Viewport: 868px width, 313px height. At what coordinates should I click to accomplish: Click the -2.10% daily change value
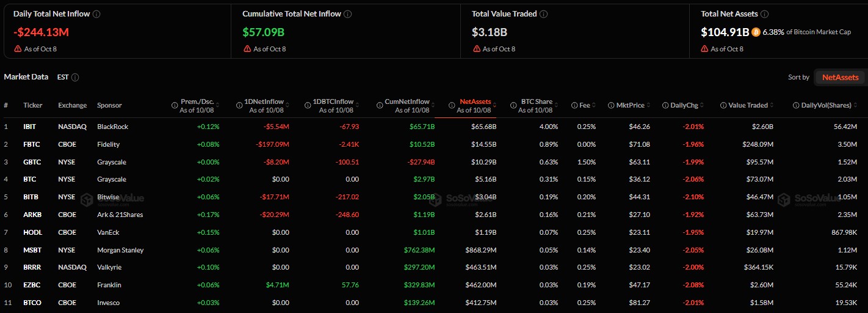(x=693, y=197)
